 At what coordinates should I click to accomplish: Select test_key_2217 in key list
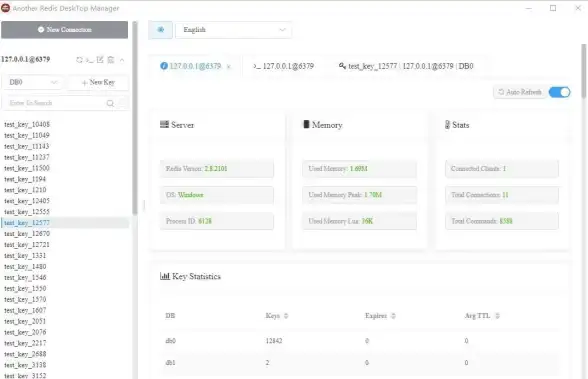25,343
